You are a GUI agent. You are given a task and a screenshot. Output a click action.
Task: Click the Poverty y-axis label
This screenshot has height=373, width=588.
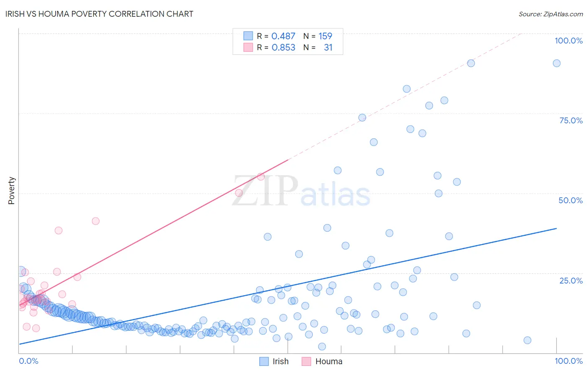point(11,191)
